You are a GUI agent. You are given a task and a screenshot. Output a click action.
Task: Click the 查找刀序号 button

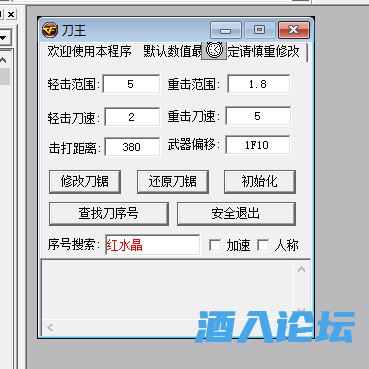pos(109,213)
